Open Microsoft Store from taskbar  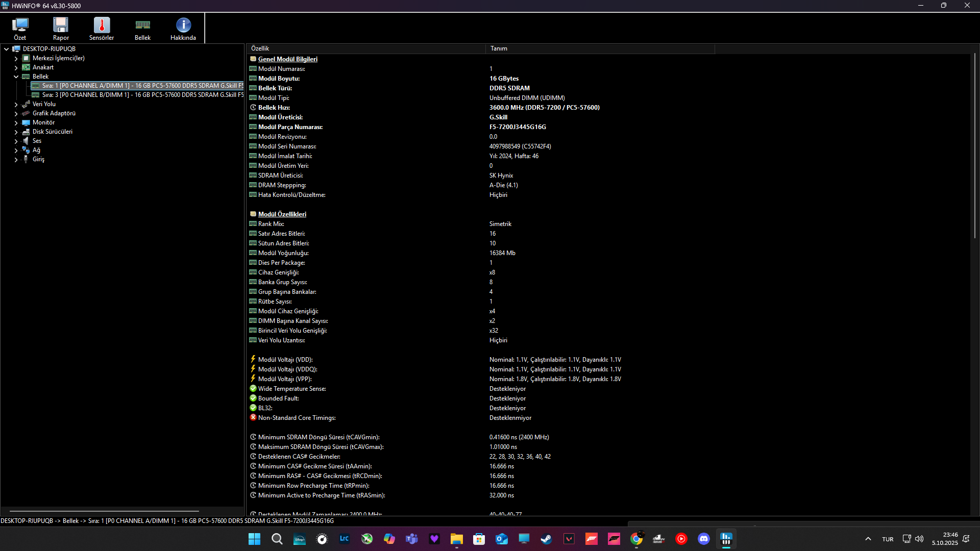[479, 539]
